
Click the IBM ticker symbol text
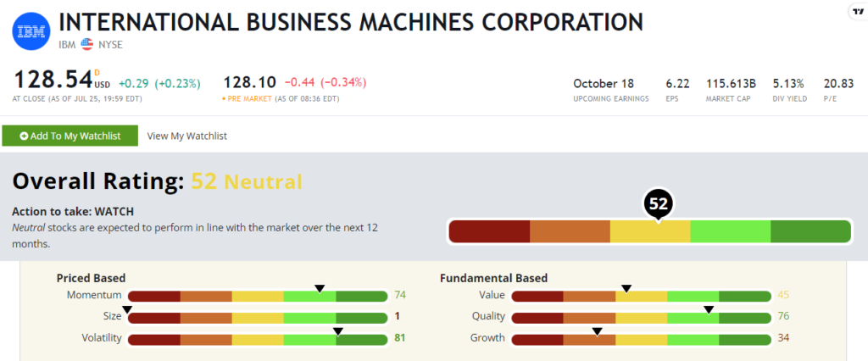68,45
